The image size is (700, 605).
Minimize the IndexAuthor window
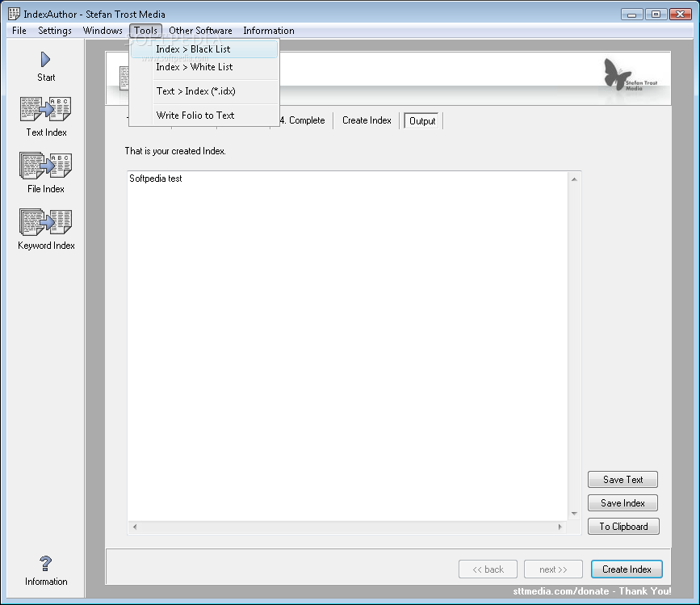click(x=631, y=15)
